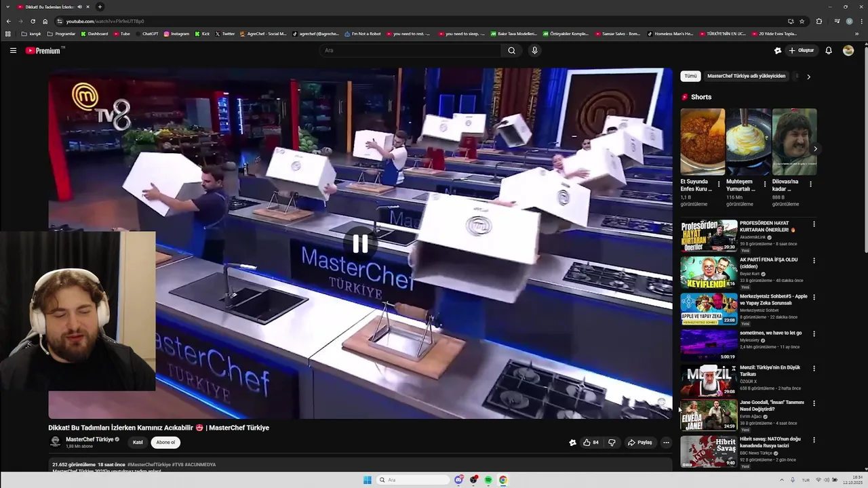Open the ChatGPT bookmark
Screen dimensions: 868x488
[x=147, y=33]
